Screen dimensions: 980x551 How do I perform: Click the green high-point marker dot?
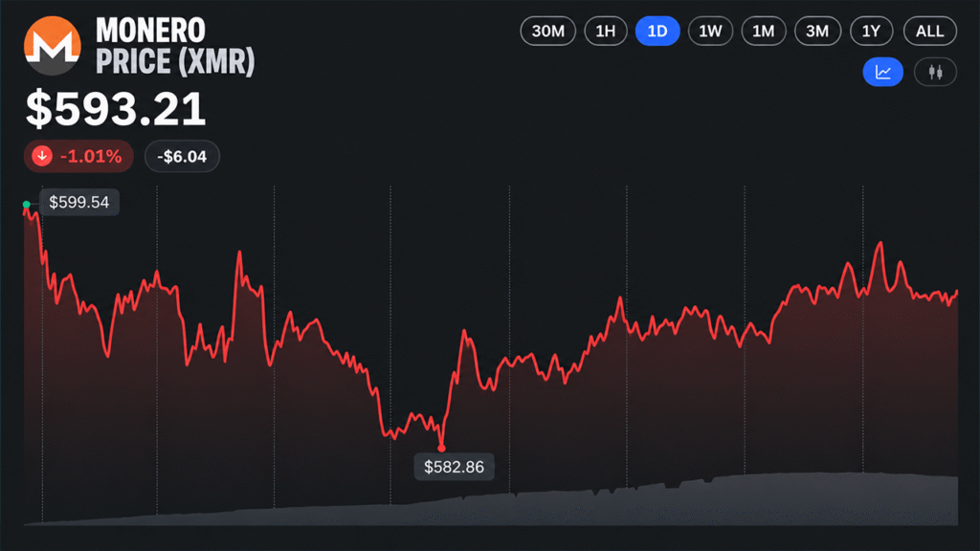[26, 205]
